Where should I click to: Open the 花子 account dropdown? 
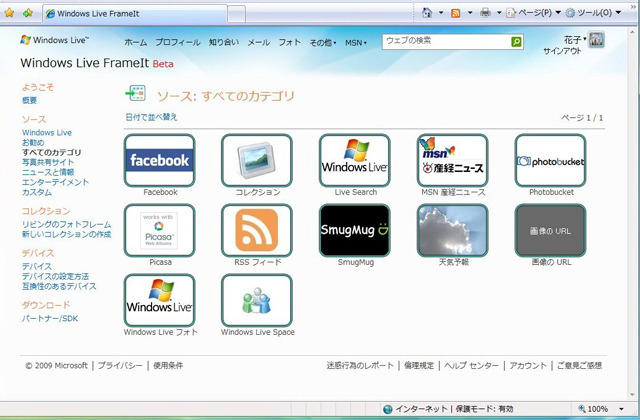575,40
